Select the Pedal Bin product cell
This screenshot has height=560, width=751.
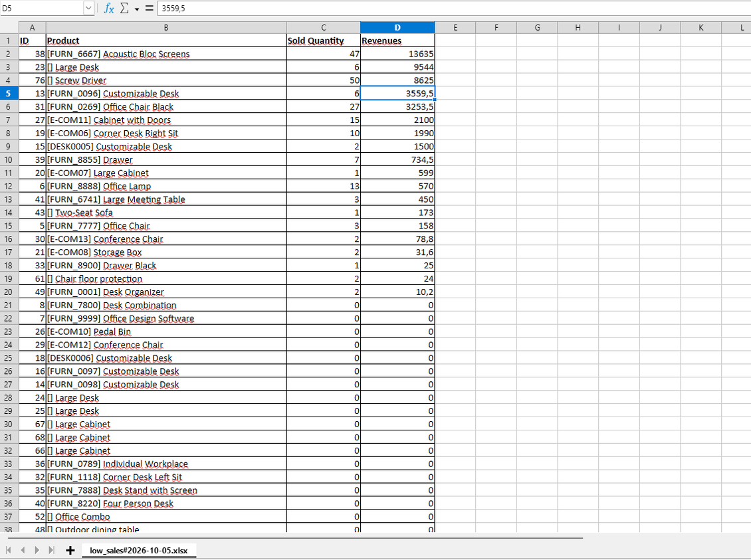[x=166, y=331]
